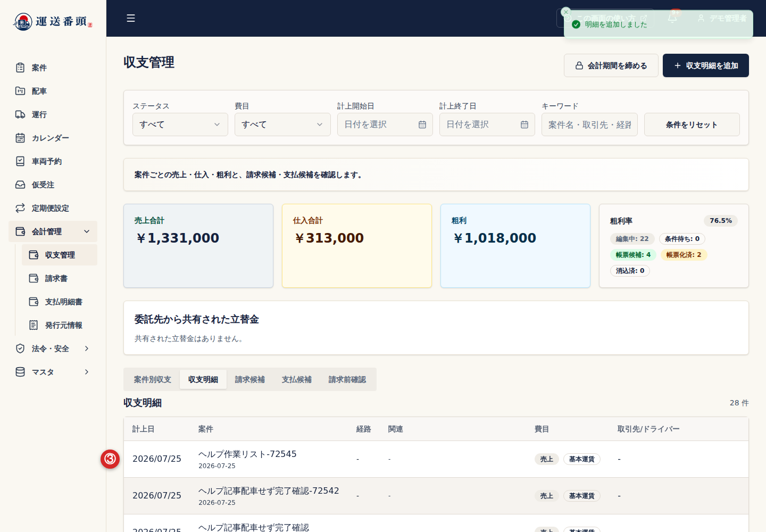
Task: Open 定期便設定 from the sidebar
Action: click(x=53, y=208)
